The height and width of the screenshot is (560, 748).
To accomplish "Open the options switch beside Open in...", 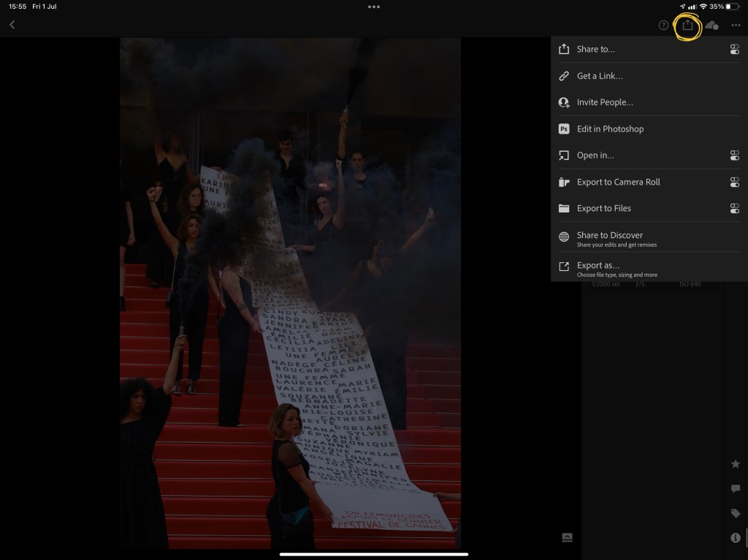I will coord(734,156).
